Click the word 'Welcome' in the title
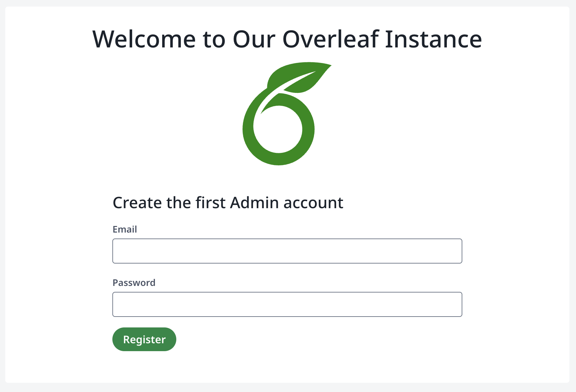The image size is (576, 392). (144, 39)
